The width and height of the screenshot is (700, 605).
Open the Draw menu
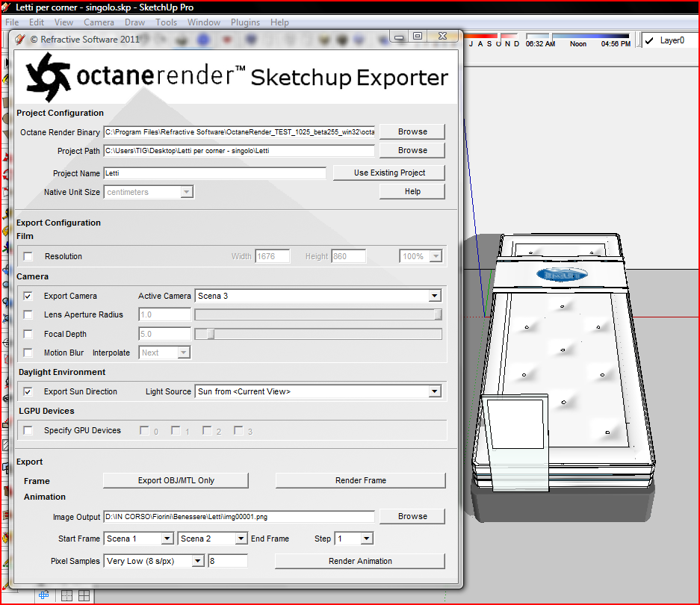pos(134,22)
